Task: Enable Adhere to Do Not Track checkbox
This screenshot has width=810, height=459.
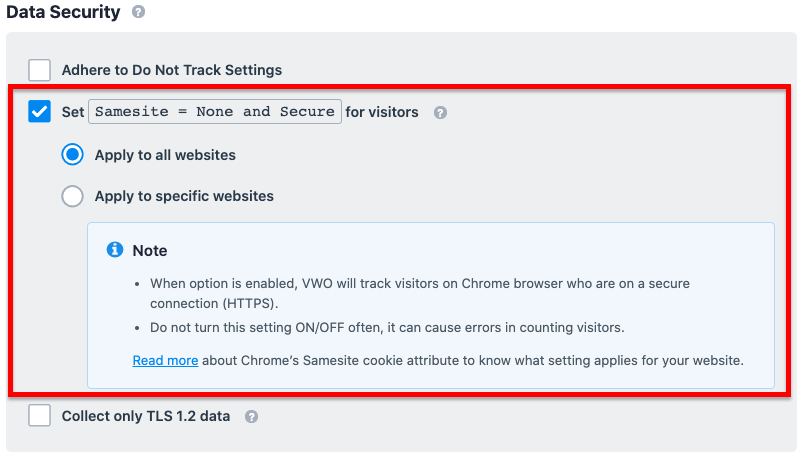Action: click(40, 70)
